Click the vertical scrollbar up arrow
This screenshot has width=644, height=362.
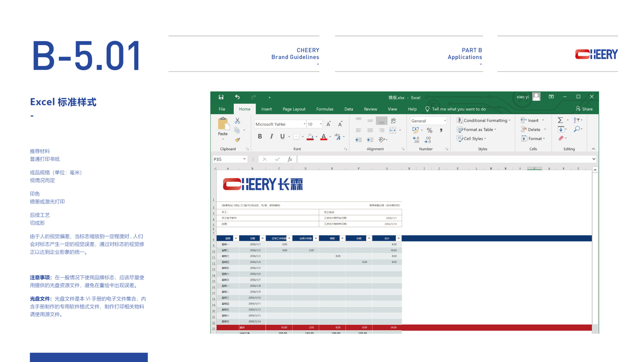(x=595, y=170)
